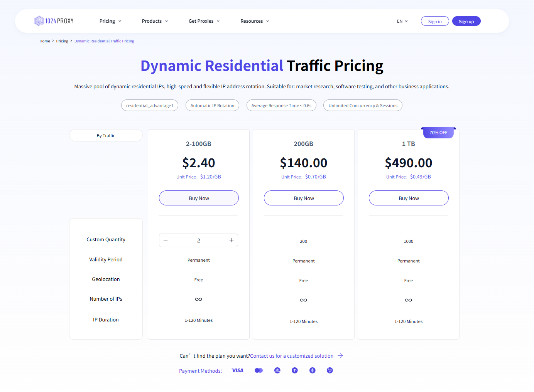Image resolution: width=534 pixels, height=392 pixels.
Task: Expand the Products dropdown menu
Action: coord(155,21)
